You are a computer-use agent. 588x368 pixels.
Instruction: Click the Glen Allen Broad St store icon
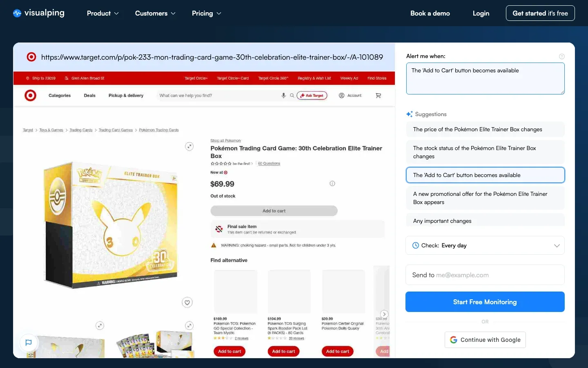67,78
